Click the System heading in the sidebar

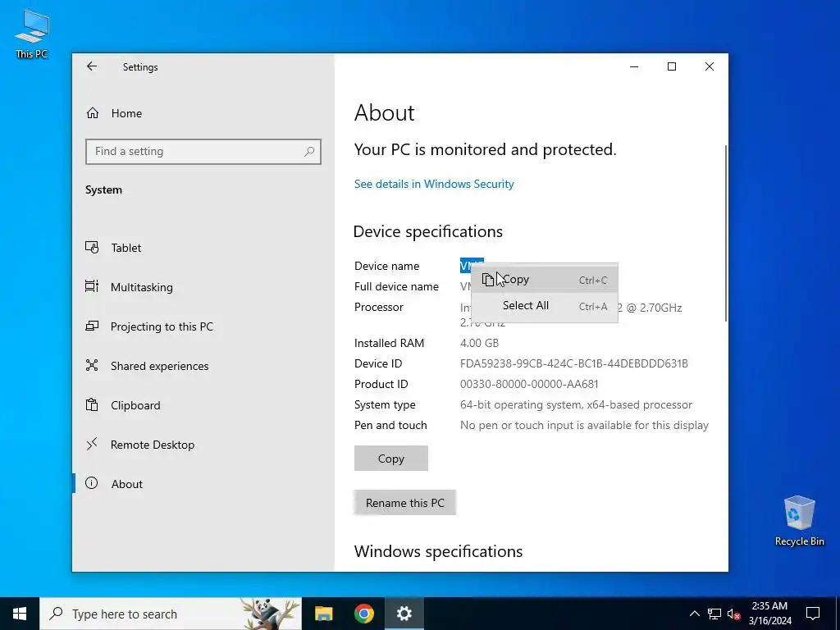(104, 189)
